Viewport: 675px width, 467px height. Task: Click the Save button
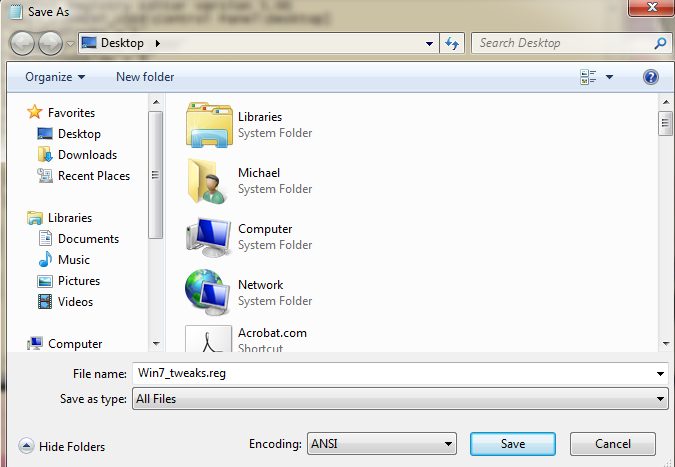pyautogui.click(x=513, y=444)
